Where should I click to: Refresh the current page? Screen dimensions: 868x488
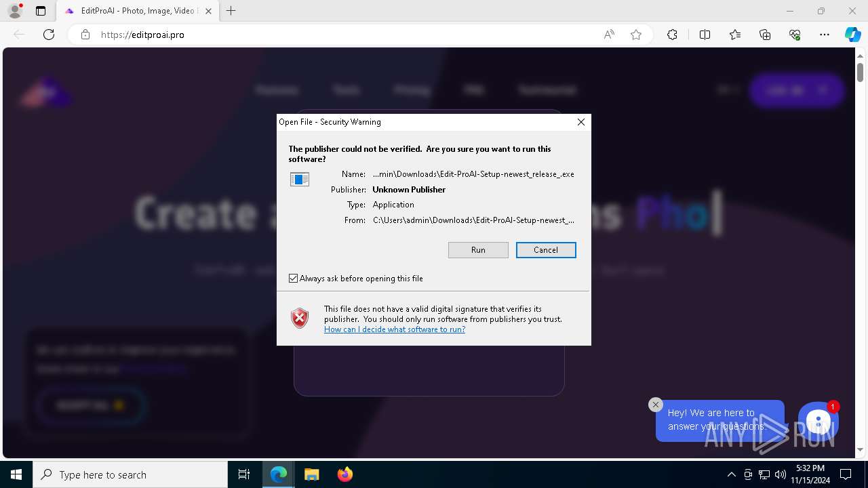(49, 35)
